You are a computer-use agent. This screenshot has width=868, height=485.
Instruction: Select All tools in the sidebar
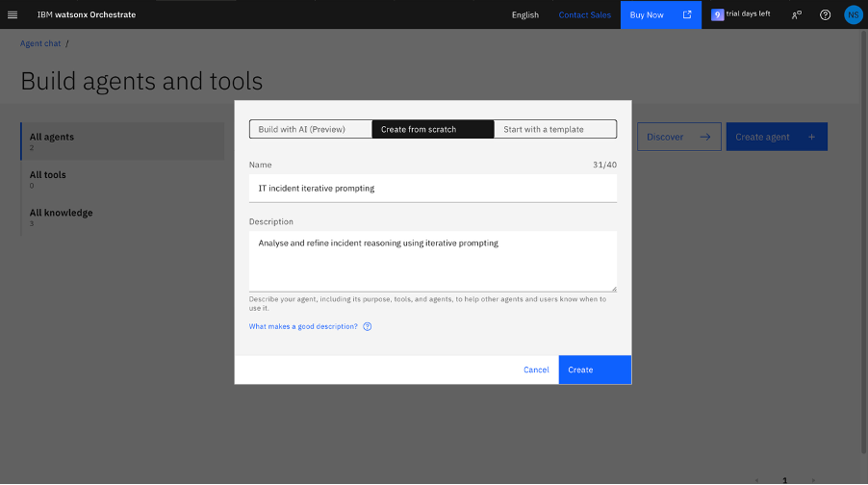[x=123, y=179]
